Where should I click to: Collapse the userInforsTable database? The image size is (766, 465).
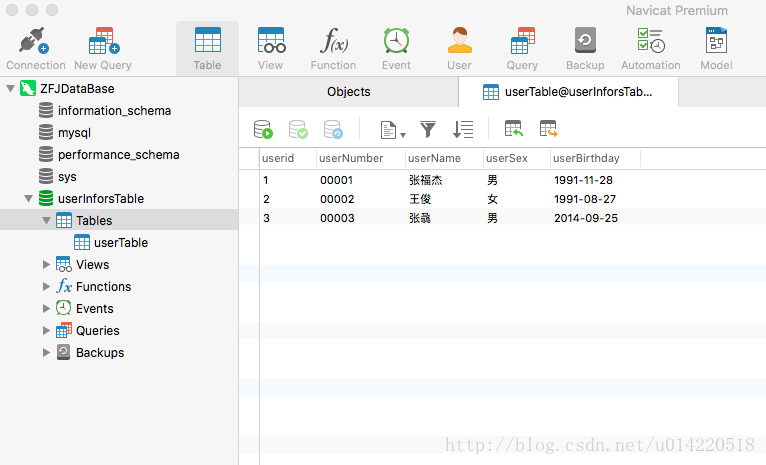28,199
